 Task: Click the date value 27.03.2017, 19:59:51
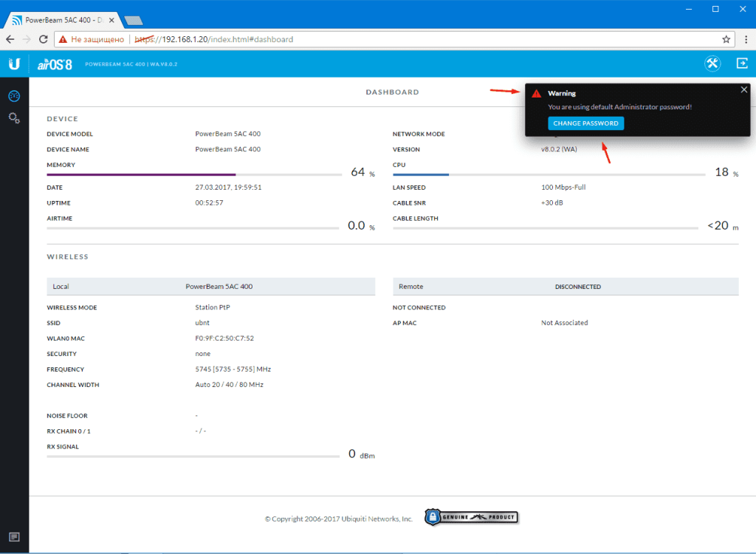click(x=228, y=187)
